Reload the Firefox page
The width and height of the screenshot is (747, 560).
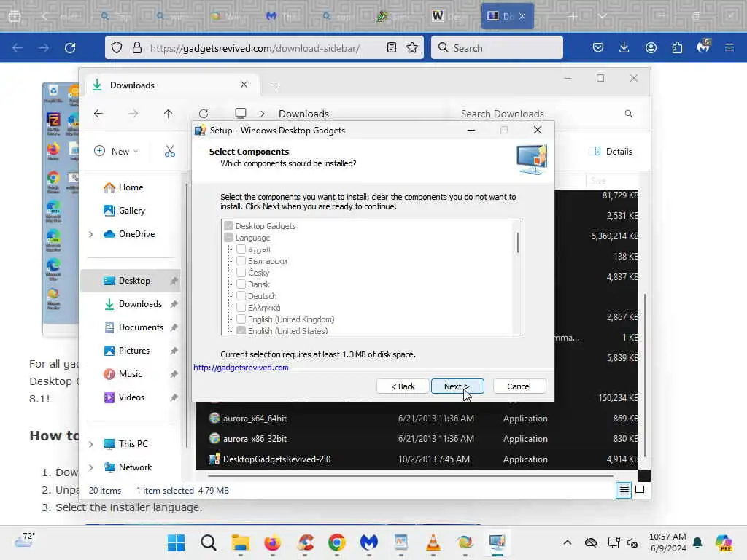[70, 47]
